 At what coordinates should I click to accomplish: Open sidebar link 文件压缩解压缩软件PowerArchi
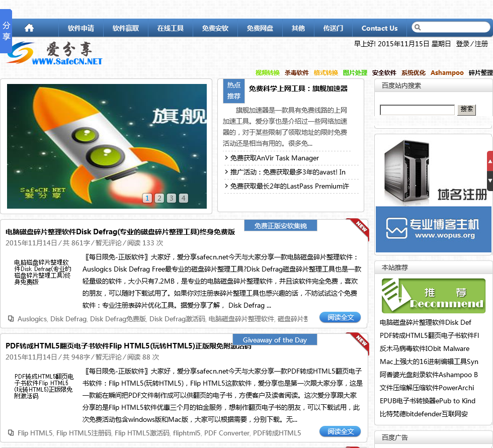[427, 388]
